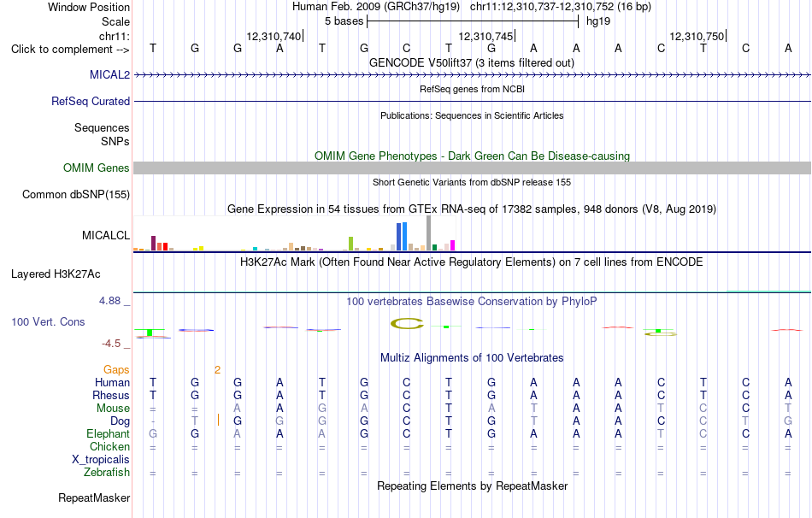Click the SNPs publications label
Viewport: 812px width, 518px height.
(115, 141)
